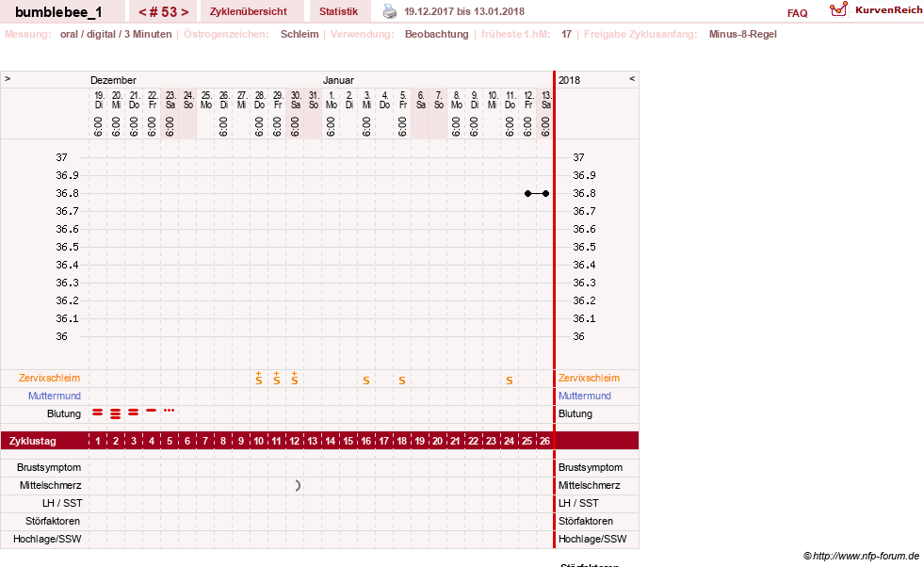
Task: Click the left Hochlage/SSW row label
Action: click(x=47, y=539)
